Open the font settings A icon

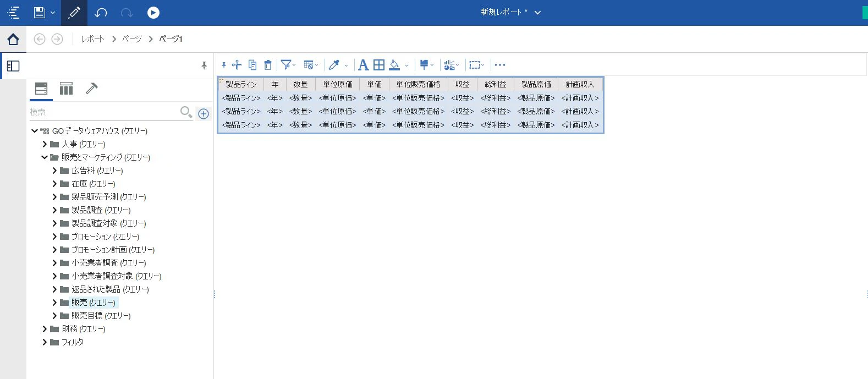click(x=363, y=65)
